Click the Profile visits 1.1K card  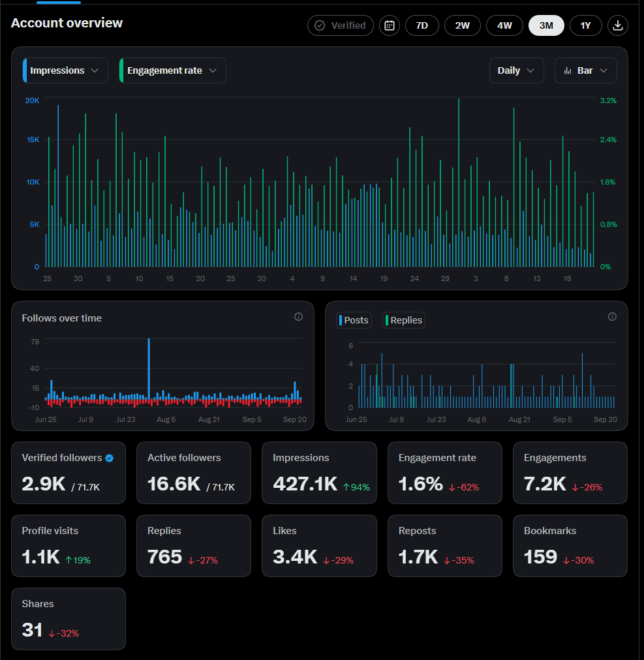click(x=69, y=546)
